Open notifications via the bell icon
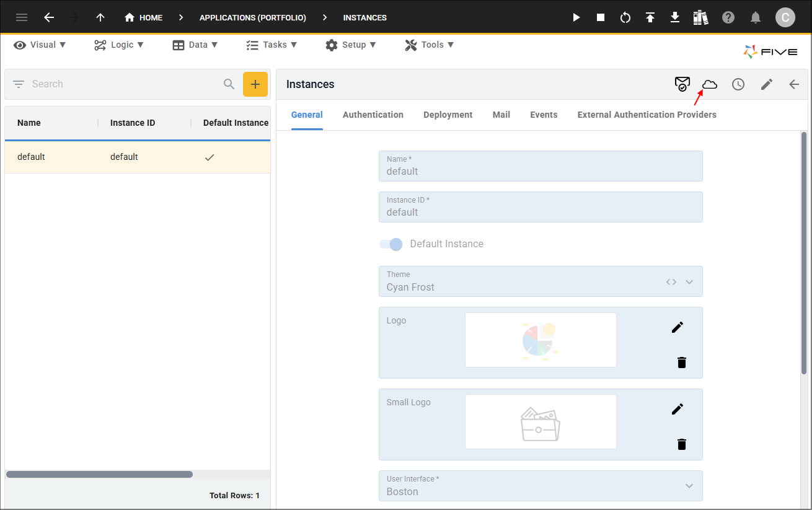The height and width of the screenshot is (510, 812). 756,17
